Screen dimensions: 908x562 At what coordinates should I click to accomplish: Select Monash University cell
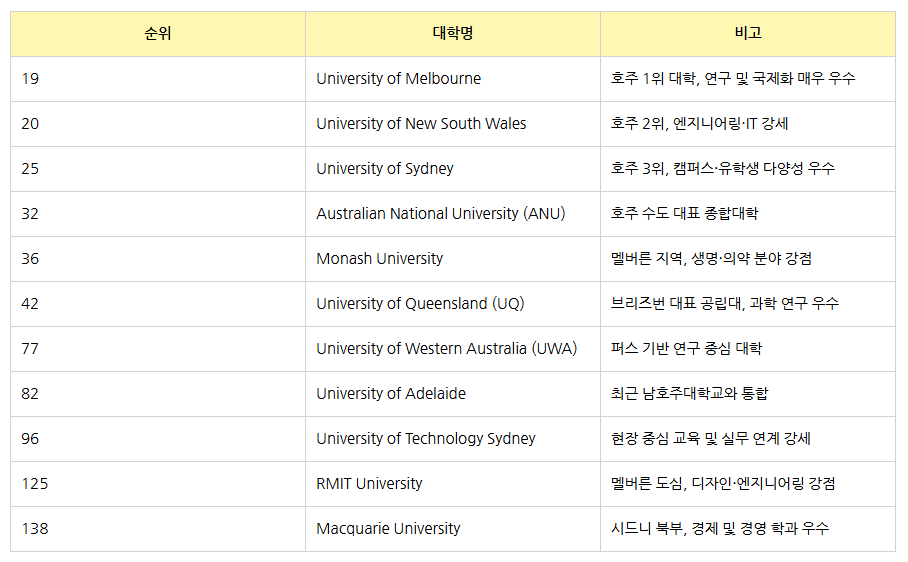point(453,259)
